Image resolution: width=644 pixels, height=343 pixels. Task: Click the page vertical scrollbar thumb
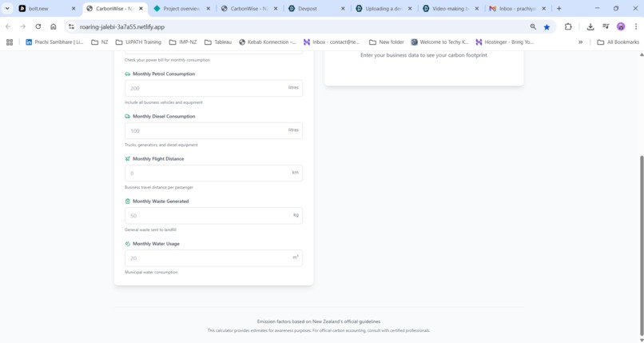[642, 245]
